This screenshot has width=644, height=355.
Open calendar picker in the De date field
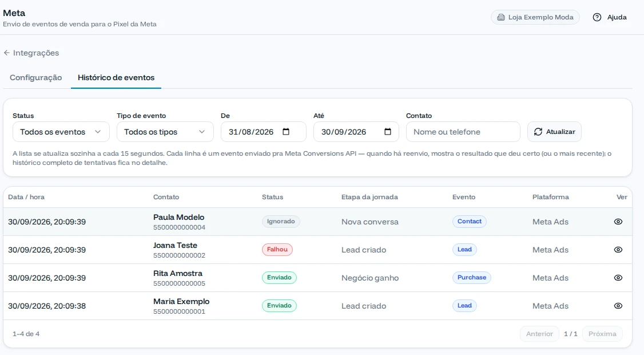pyautogui.click(x=287, y=132)
